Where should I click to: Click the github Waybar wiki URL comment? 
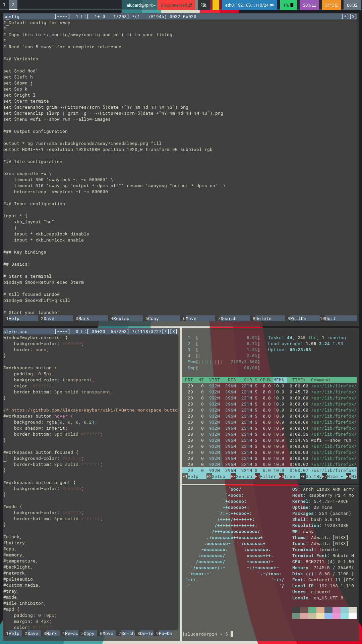click(90, 410)
